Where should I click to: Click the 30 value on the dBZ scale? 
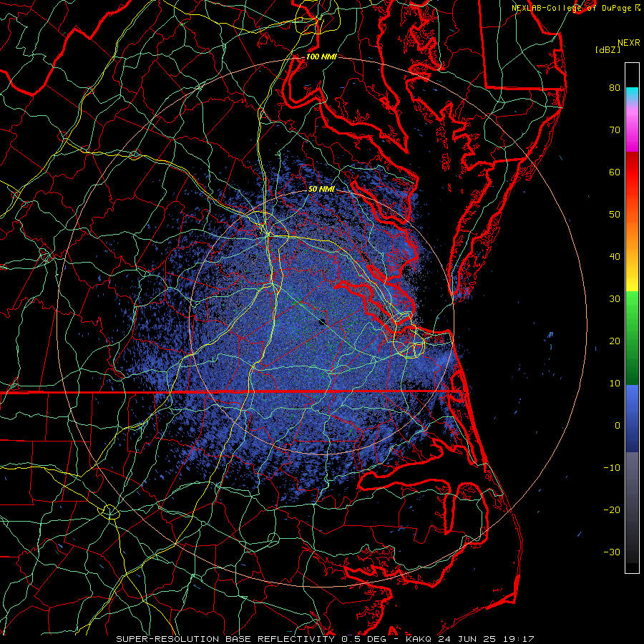point(615,298)
